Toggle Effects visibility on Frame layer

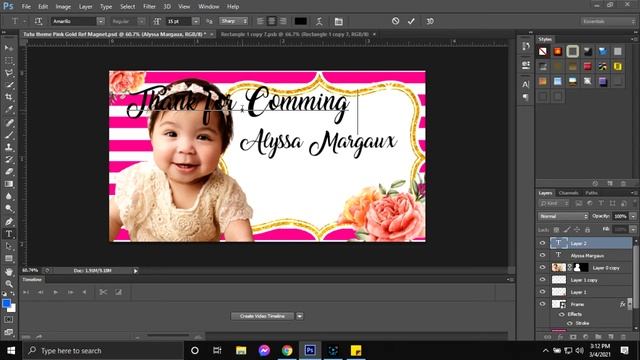pyautogui.click(x=561, y=314)
